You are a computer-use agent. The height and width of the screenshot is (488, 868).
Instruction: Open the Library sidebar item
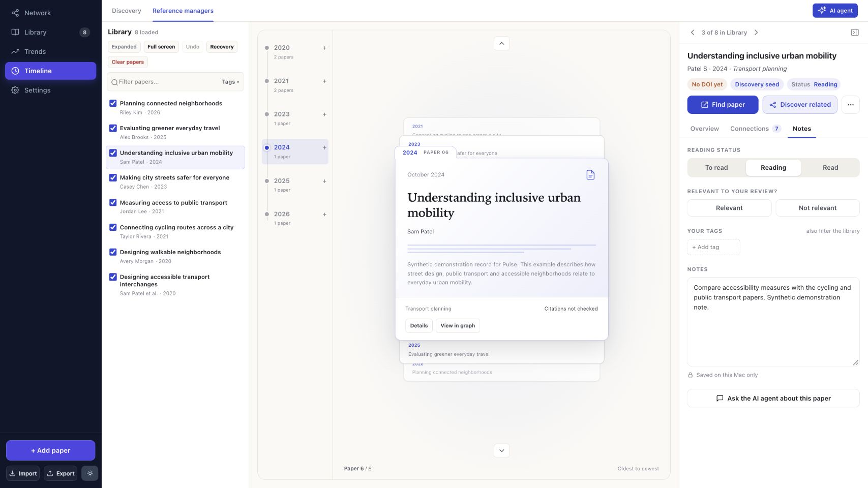click(50, 32)
